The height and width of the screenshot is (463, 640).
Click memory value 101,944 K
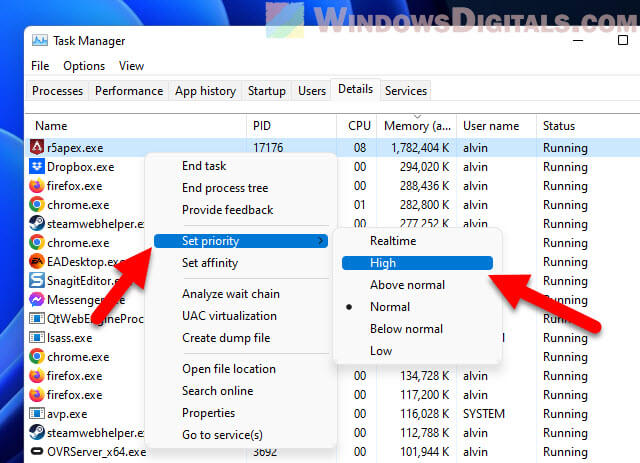pyautogui.click(x=424, y=452)
